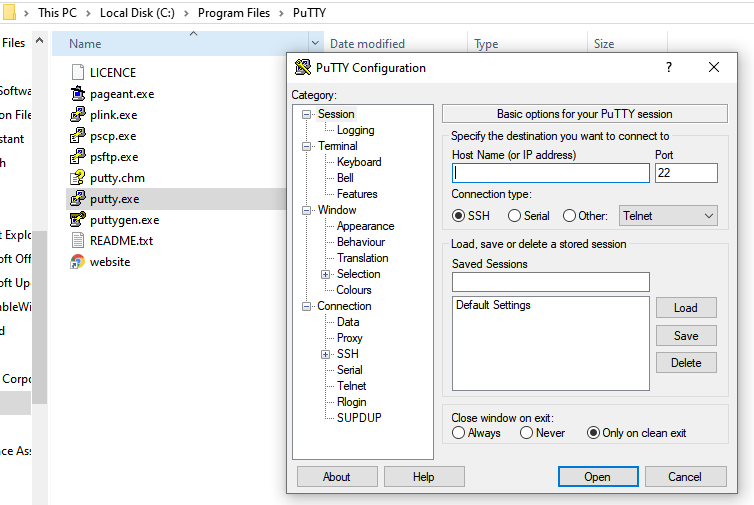Collapse the Window tree node
Screen dimensions: 754x505
click(x=306, y=210)
